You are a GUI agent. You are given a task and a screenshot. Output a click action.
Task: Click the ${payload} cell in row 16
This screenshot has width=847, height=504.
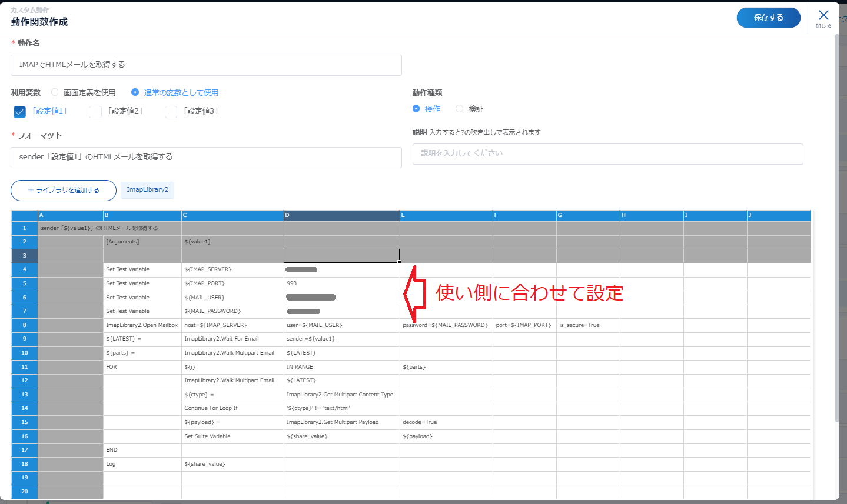click(446, 436)
